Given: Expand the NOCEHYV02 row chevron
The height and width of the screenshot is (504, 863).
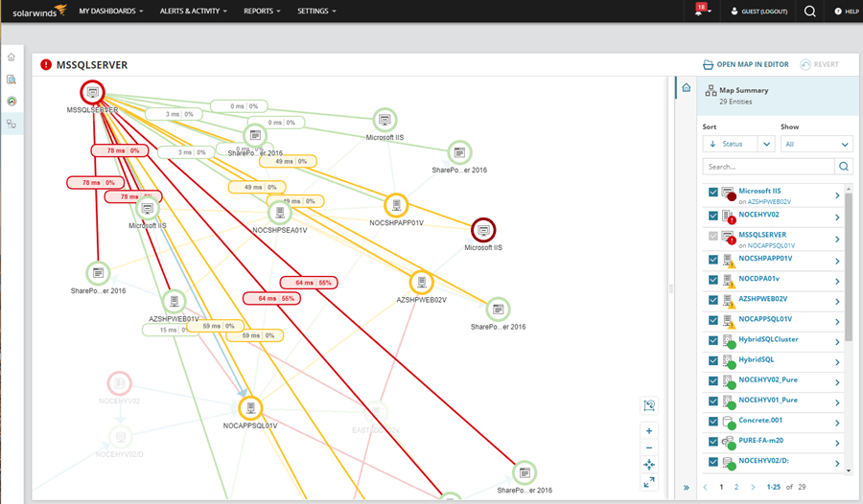Looking at the screenshot, I should (x=837, y=218).
